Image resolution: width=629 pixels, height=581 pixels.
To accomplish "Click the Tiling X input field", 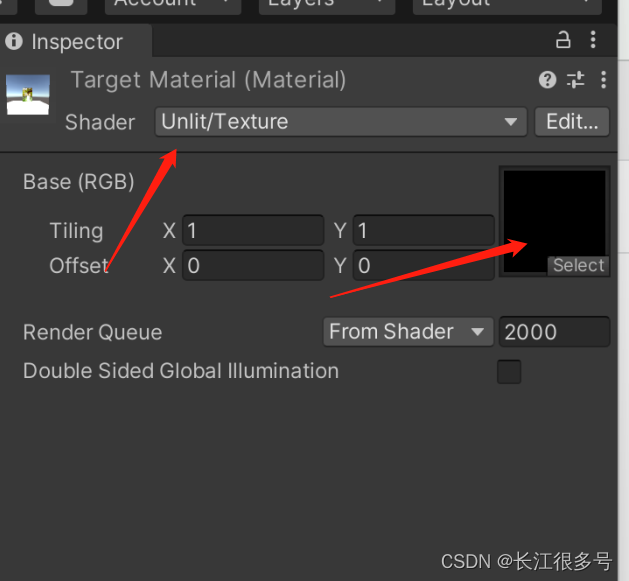I will pos(253,231).
